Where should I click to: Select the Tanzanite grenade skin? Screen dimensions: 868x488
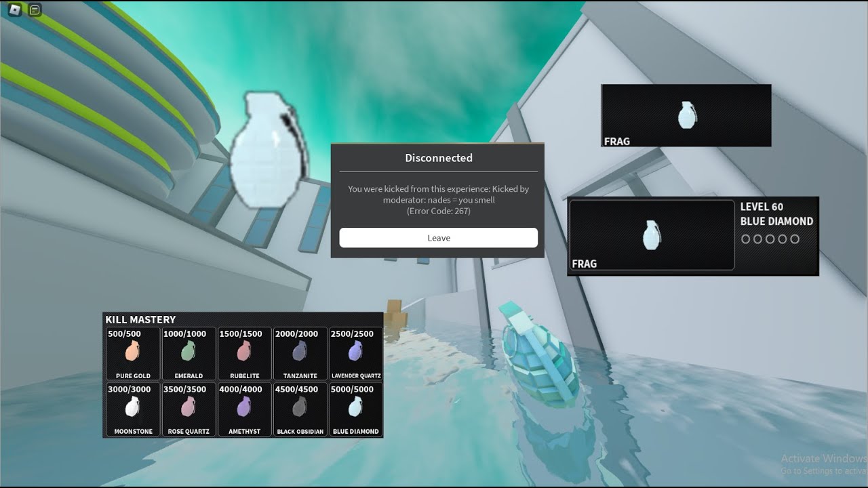(x=300, y=354)
